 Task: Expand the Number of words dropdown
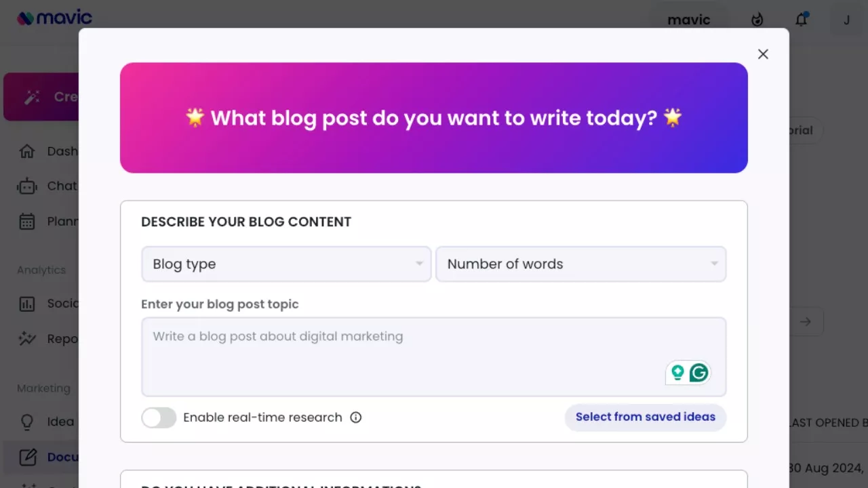coord(580,264)
